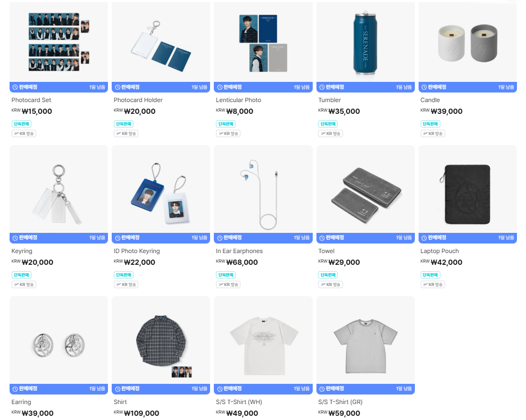The image size is (526, 420).
Task: Click the Photocard Holder title link
Action: click(x=138, y=100)
